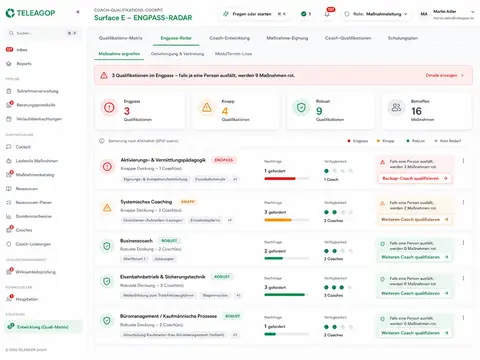The image size is (480, 360).
Task: Select Genehmigung & Vertretung sub-tab
Action: click(x=177, y=54)
